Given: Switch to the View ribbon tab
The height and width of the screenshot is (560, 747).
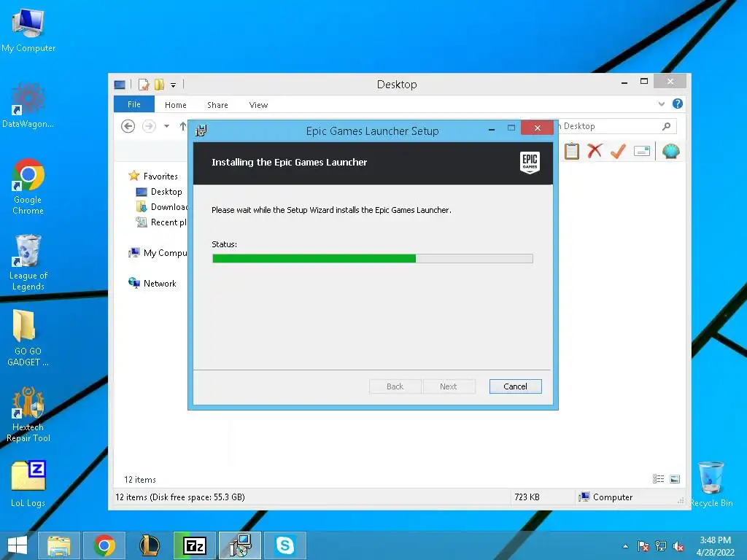Looking at the screenshot, I should pyautogui.click(x=258, y=105).
